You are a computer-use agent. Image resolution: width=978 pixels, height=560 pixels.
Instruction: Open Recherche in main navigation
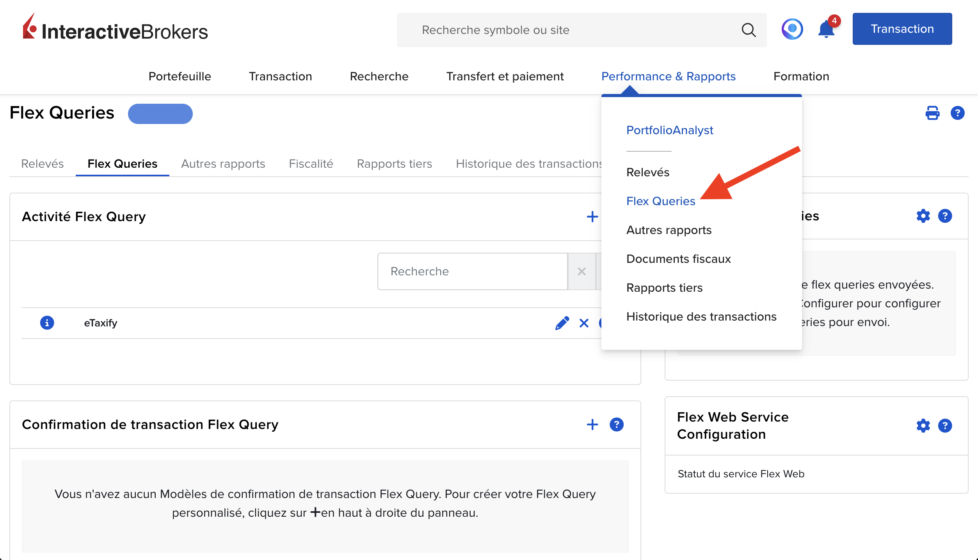pyautogui.click(x=379, y=76)
